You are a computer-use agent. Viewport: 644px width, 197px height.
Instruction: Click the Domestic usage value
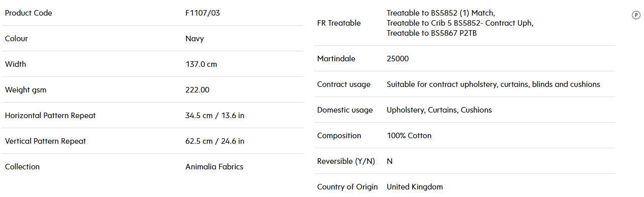pyautogui.click(x=439, y=110)
